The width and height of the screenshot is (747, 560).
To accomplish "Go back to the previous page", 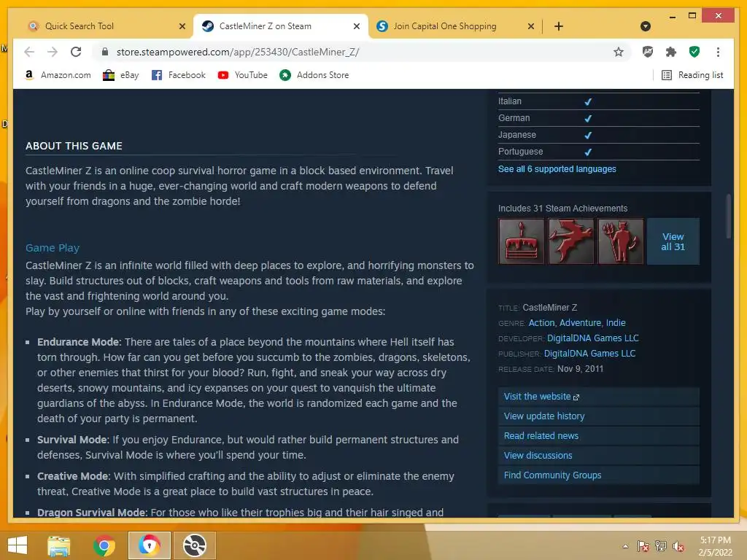I will (x=29, y=52).
